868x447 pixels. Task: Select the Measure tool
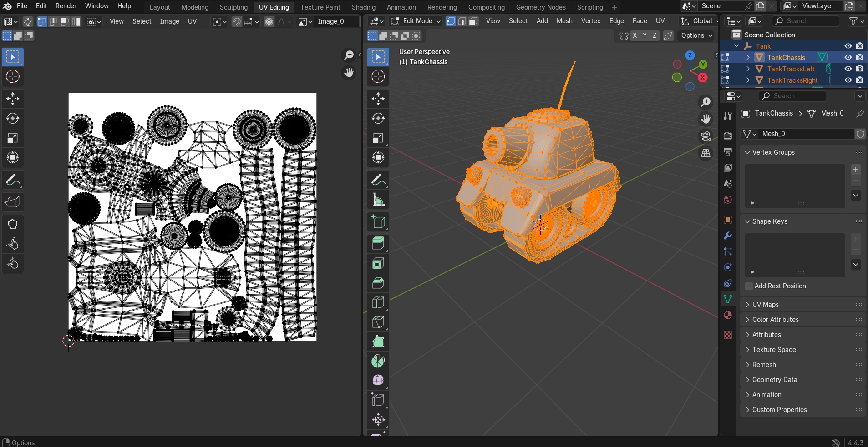point(378,200)
